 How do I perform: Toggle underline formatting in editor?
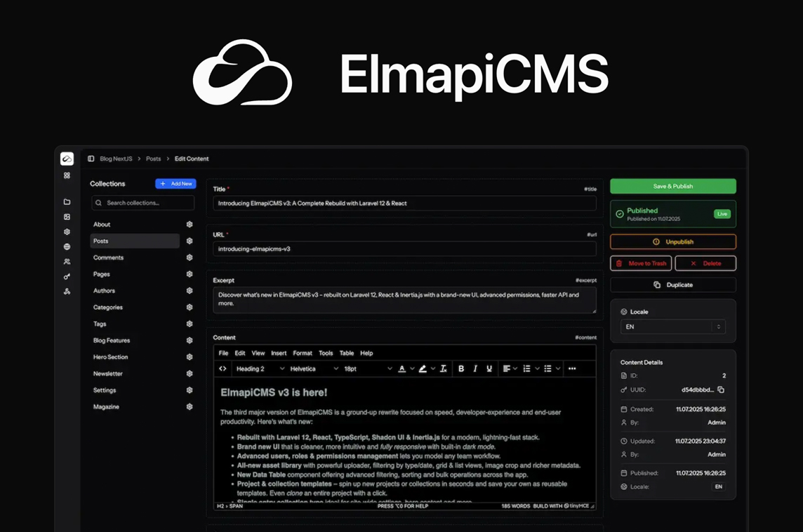tap(489, 368)
